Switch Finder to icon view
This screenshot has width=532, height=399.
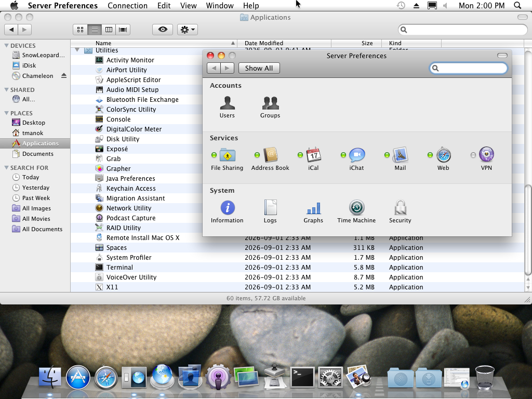tap(80, 30)
